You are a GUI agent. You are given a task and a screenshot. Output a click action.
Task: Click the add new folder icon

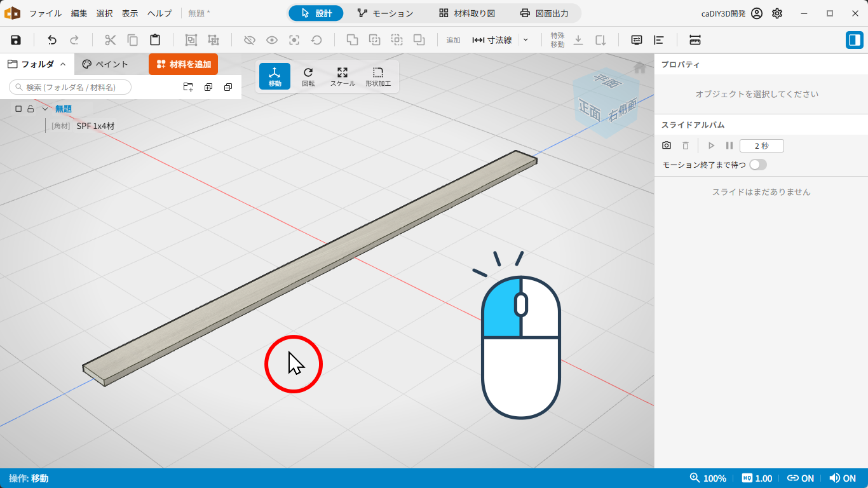[188, 87]
